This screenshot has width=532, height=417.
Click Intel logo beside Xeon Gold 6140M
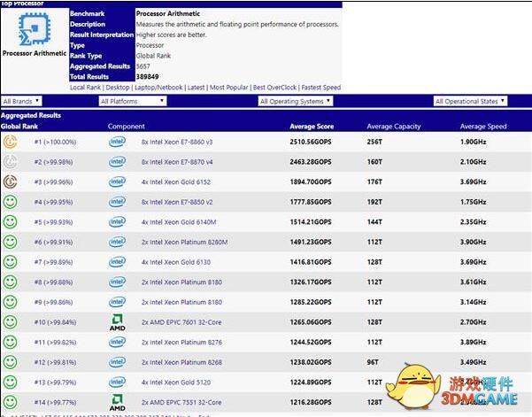pyautogui.click(x=117, y=221)
